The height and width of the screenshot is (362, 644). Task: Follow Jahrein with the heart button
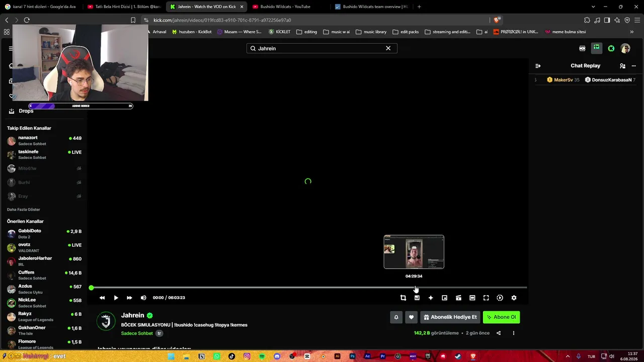411,317
